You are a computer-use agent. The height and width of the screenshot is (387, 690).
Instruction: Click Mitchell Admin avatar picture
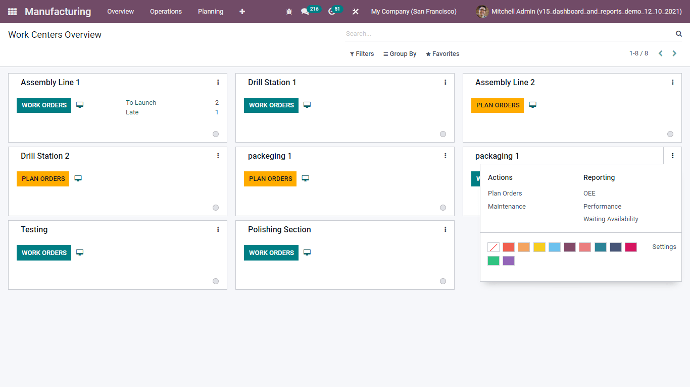(x=482, y=12)
